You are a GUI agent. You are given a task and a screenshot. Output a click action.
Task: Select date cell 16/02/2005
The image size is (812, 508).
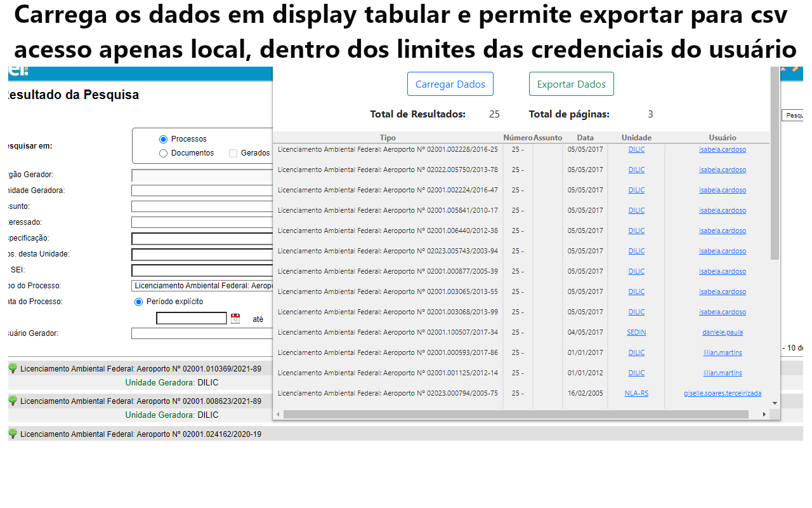pyautogui.click(x=586, y=393)
